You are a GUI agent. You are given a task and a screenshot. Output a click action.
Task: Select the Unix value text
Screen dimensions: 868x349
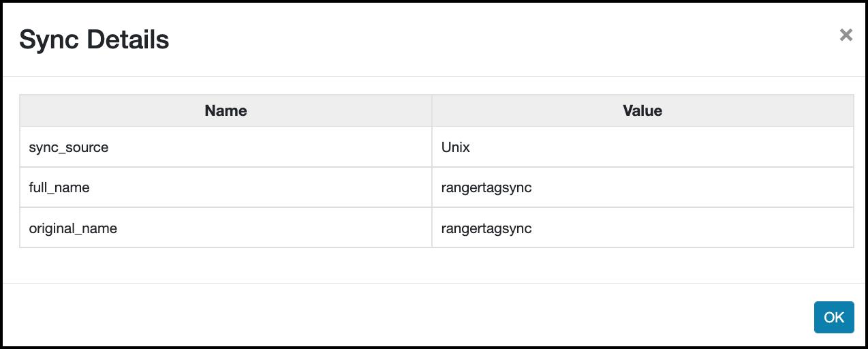[456, 147]
